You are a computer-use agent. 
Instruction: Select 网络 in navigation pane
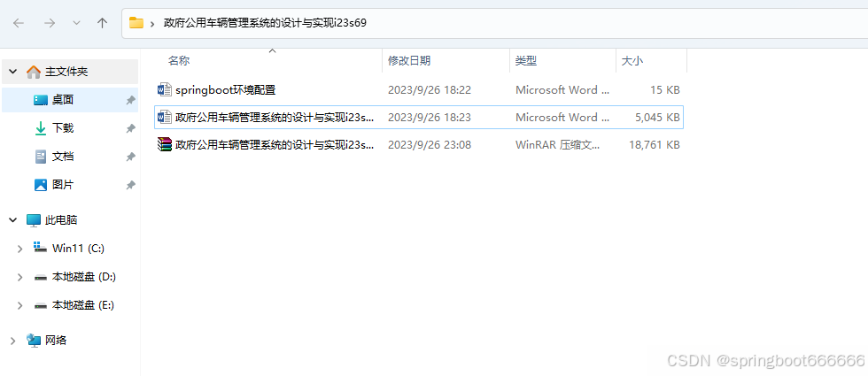click(55, 340)
